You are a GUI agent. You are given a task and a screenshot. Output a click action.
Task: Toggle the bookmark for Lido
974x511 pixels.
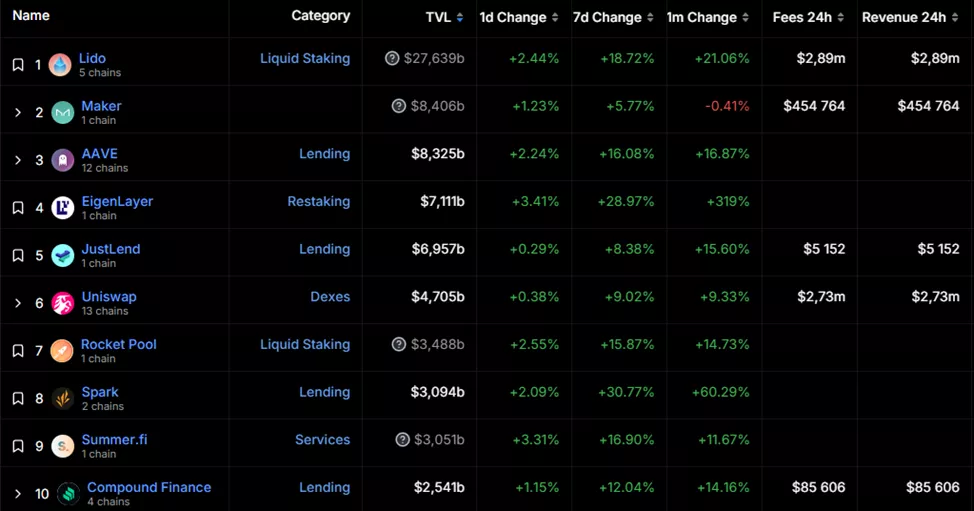click(x=18, y=65)
